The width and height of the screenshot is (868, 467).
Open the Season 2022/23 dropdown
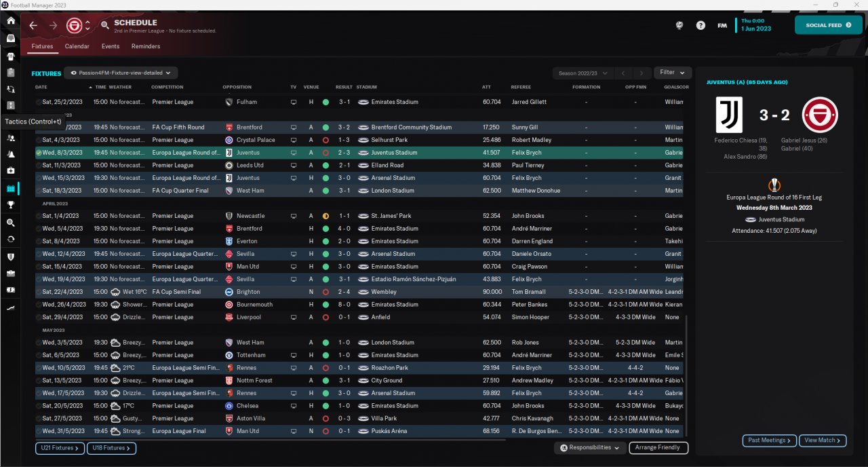pyautogui.click(x=583, y=73)
